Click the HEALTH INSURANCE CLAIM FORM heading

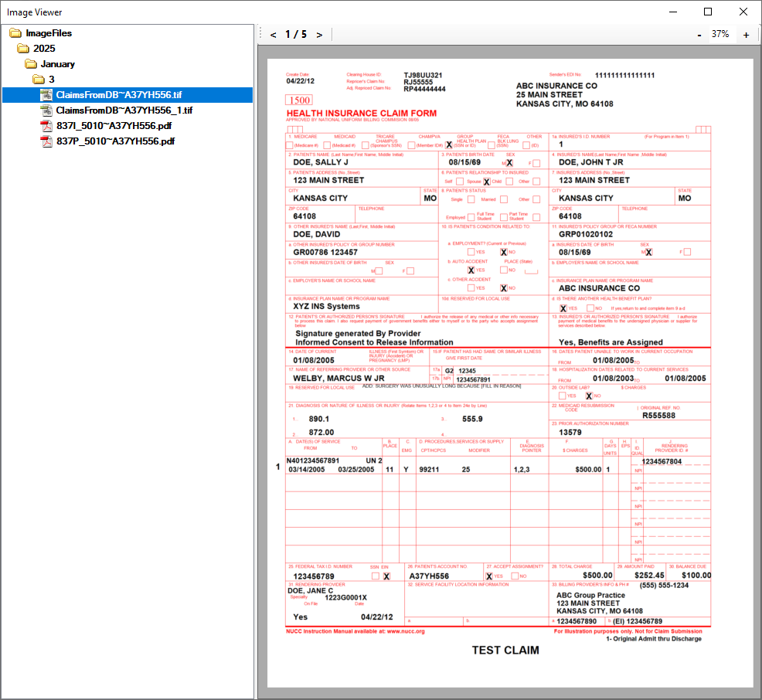point(361,113)
